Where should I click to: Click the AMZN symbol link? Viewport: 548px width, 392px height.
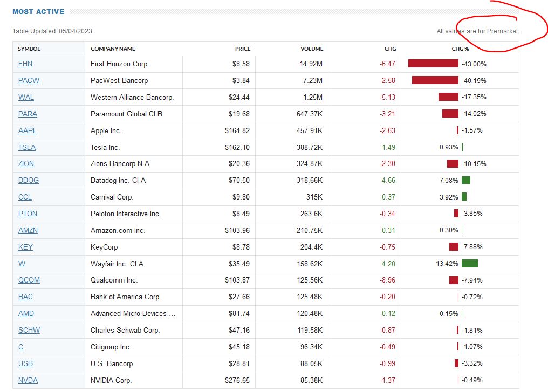pyautogui.click(x=28, y=230)
